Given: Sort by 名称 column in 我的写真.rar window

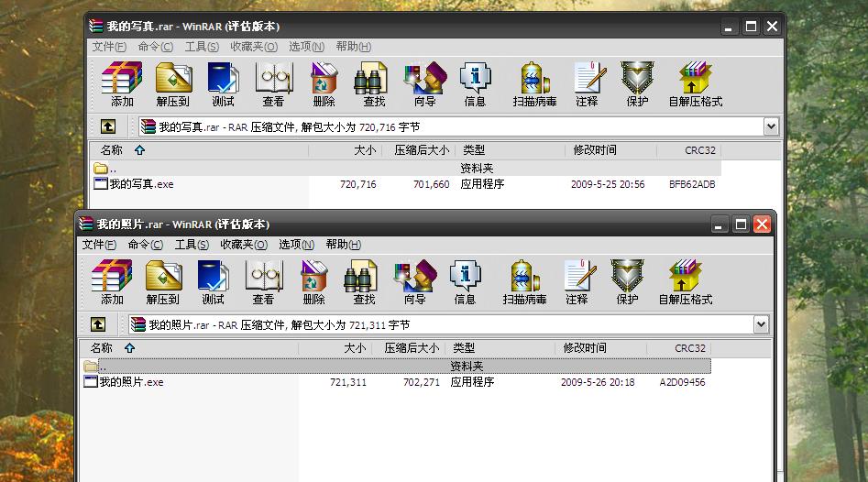Looking at the screenshot, I should point(199,150).
